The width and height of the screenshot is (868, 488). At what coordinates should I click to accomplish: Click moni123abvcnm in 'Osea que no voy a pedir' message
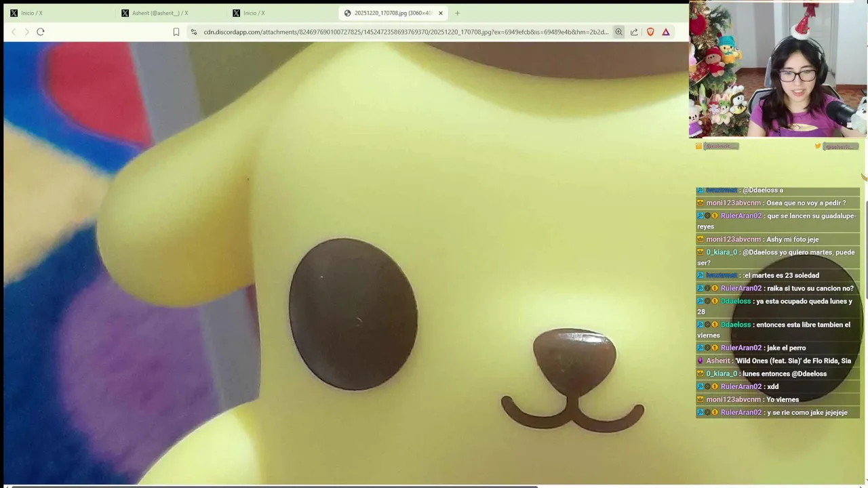[x=734, y=203]
